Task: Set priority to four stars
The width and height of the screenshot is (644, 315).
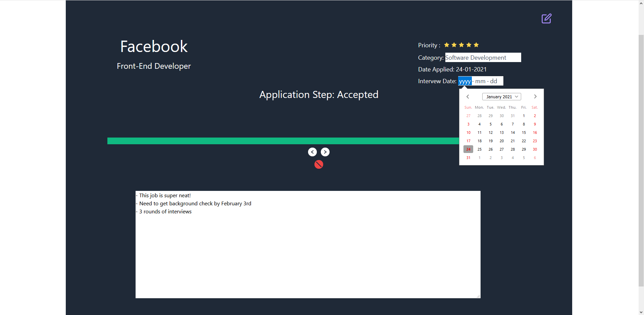Action: [x=469, y=45]
